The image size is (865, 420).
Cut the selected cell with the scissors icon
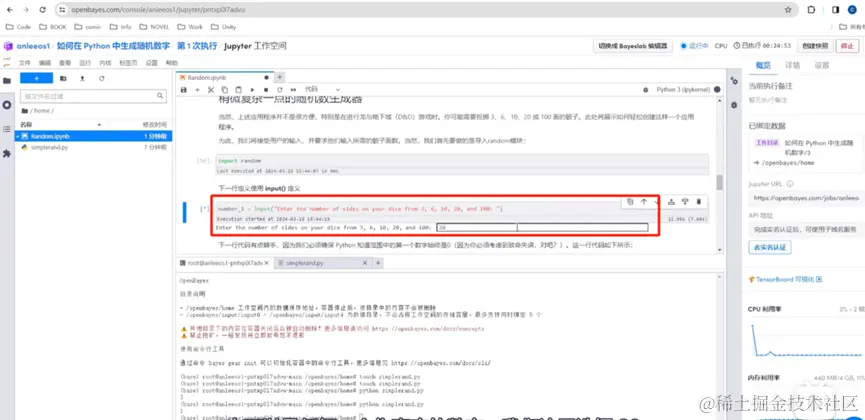pos(211,89)
